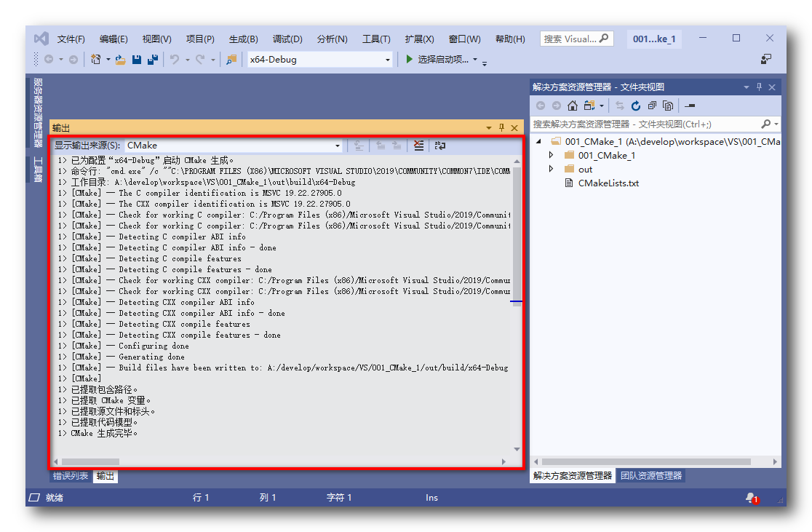Click the new item icon in toolbar
This screenshot has width=812, height=532.
pos(96,60)
